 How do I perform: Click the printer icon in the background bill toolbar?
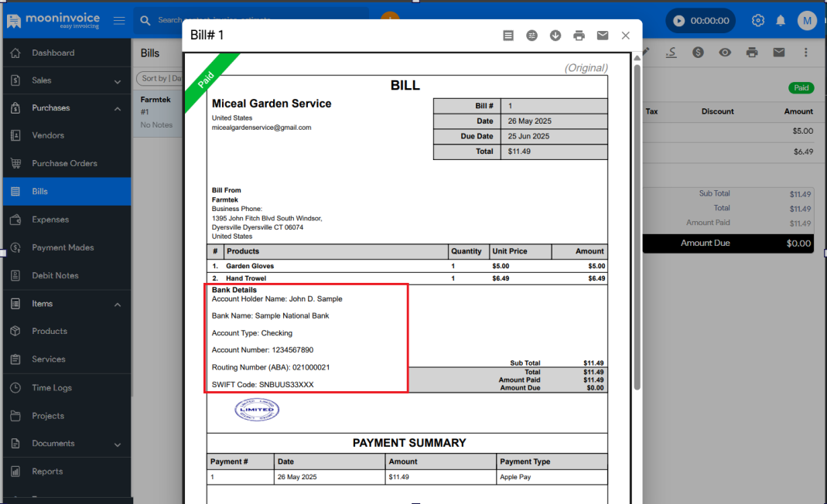click(752, 53)
